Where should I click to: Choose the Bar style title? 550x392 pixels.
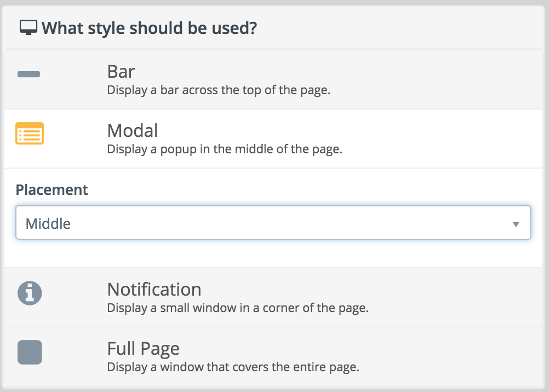point(121,72)
